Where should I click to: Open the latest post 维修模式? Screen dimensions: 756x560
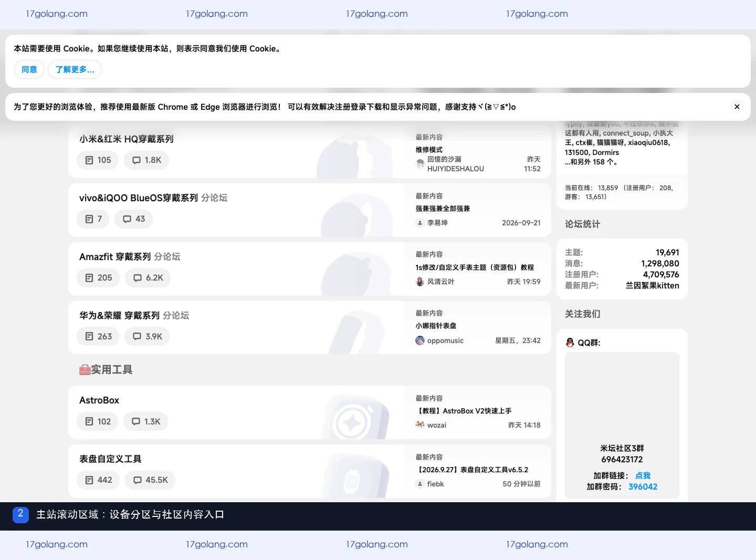point(429,150)
